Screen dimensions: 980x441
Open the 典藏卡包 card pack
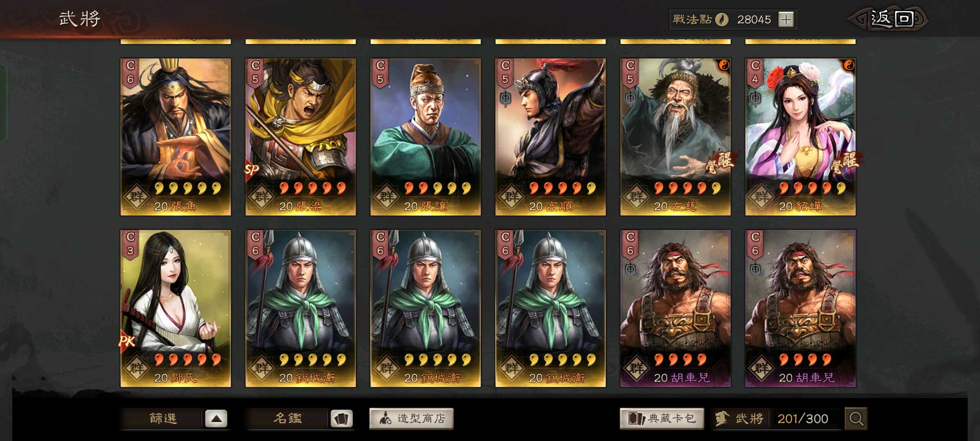(x=662, y=419)
